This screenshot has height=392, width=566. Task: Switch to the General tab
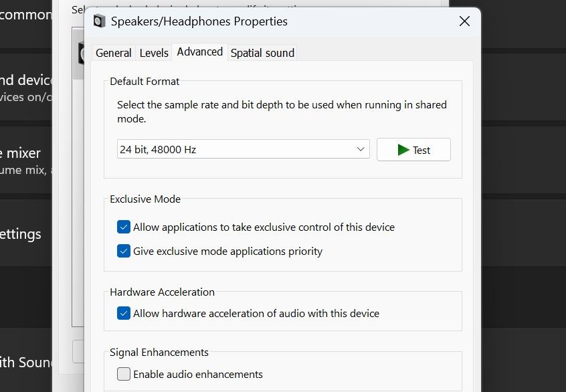pos(113,52)
